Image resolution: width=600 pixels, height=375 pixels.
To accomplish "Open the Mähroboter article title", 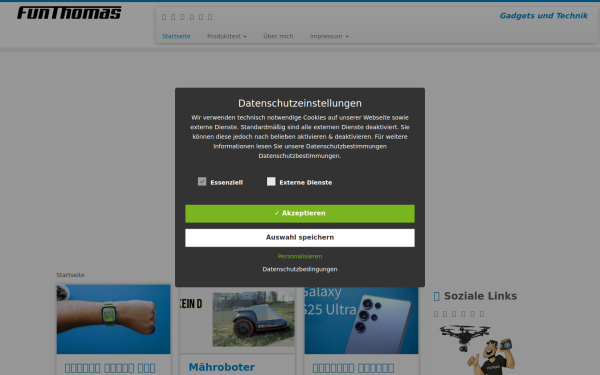I will coord(222,367).
